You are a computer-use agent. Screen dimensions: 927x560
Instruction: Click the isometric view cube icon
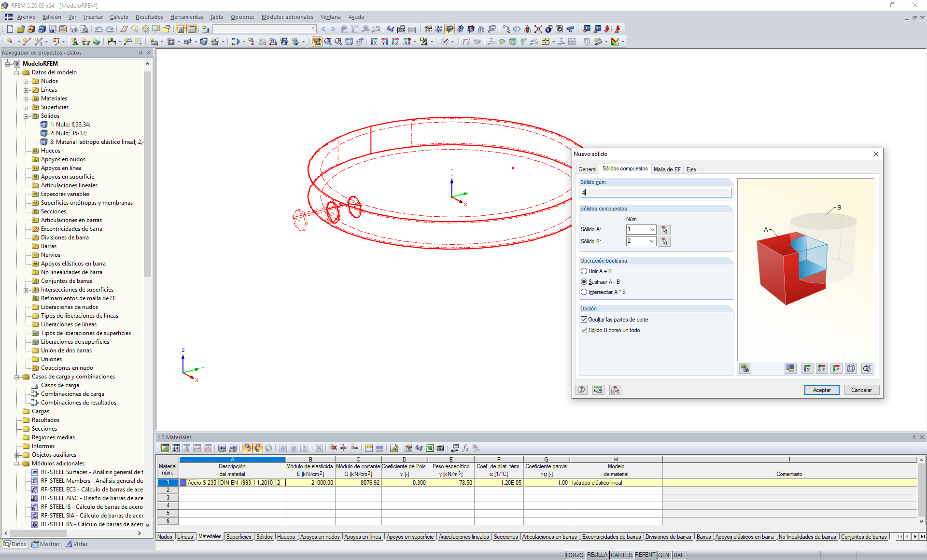click(851, 369)
